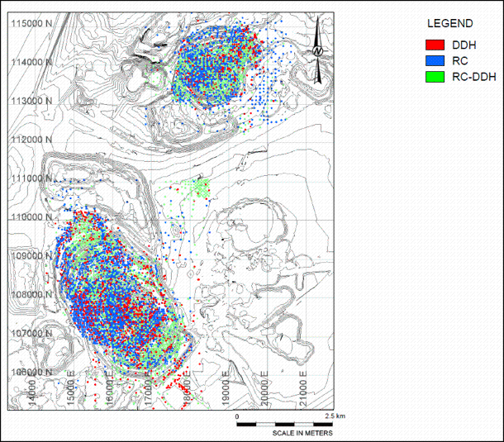Viewport: 504px width, 442px height.
Task: Click the 111000 N axis label
Action: click(31, 178)
